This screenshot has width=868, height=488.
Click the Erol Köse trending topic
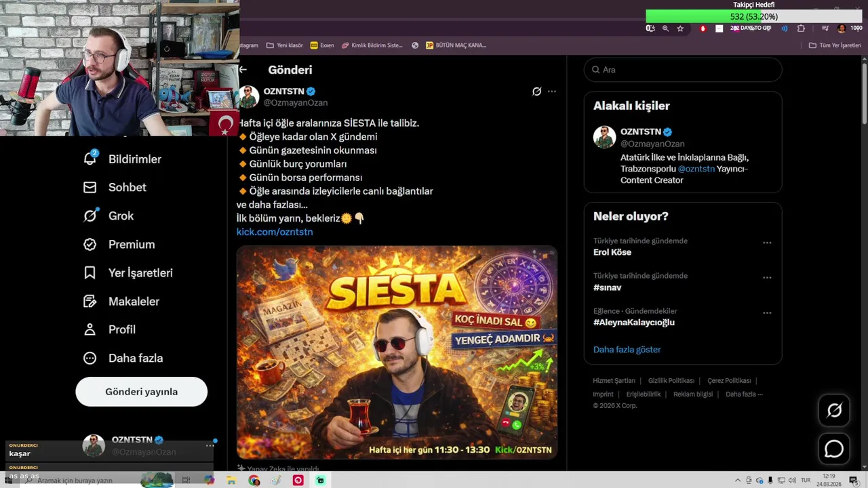[612, 252]
